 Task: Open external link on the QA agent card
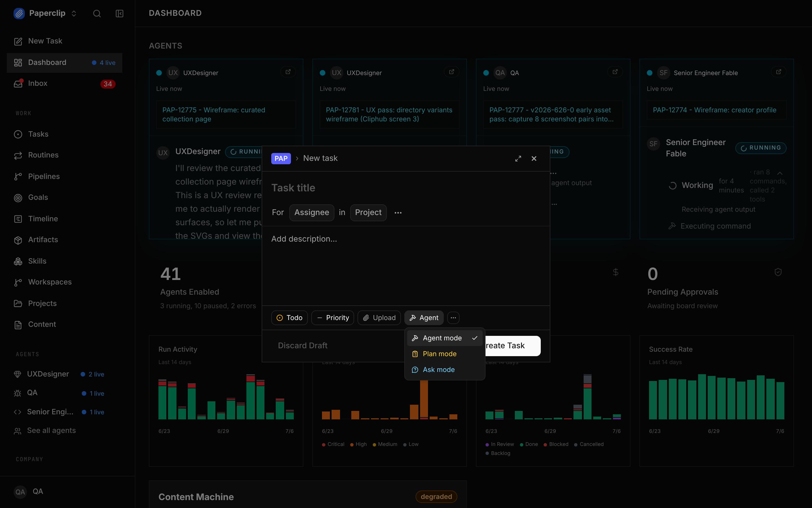[x=615, y=72]
